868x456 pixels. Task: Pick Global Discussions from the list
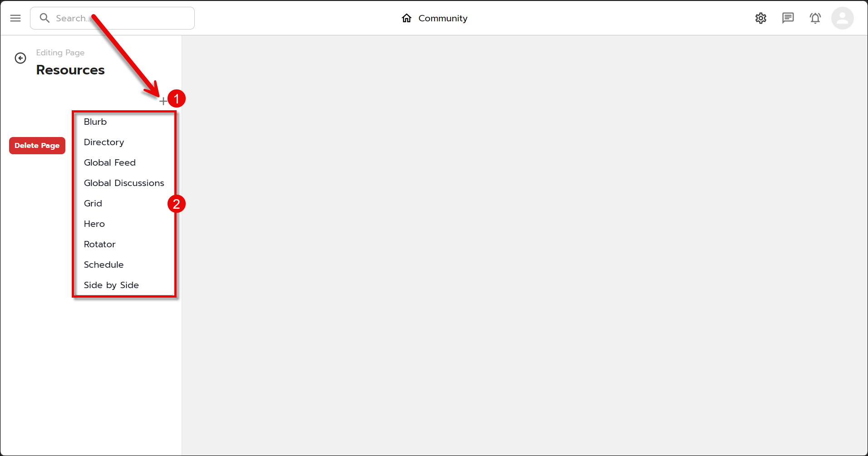[124, 183]
